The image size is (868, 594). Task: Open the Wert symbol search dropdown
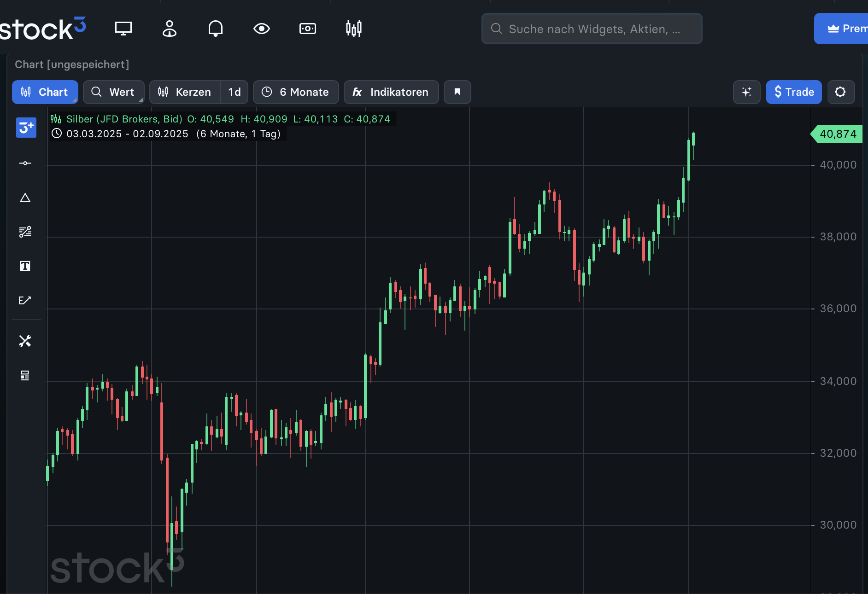pyautogui.click(x=113, y=92)
